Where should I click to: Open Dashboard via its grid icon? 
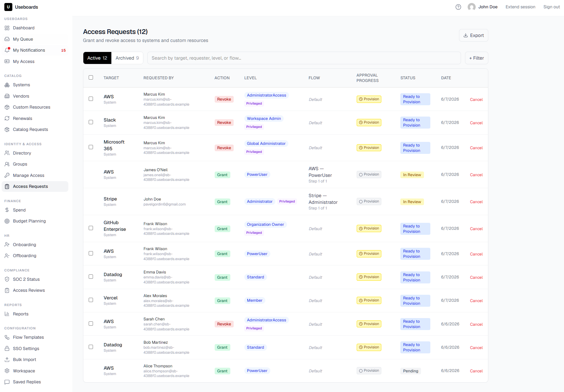tap(7, 28)
